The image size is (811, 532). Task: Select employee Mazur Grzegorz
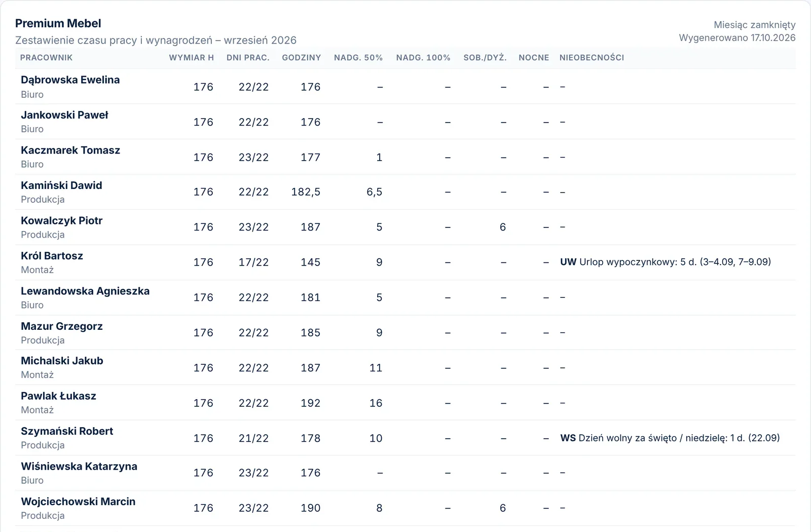[62, 326]
